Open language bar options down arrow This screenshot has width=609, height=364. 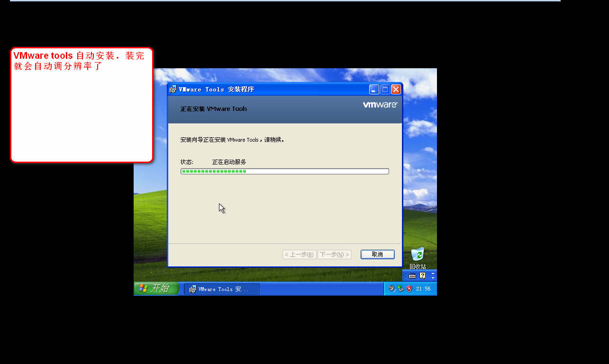point(433,278)
